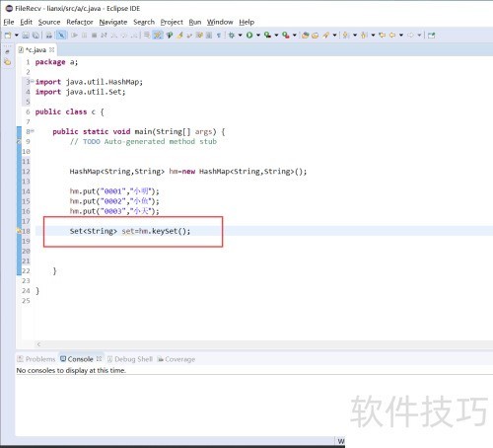Screen dimensions: 493x448
Task: Click the Previous Annotation icon
Action: pos(364,36)
